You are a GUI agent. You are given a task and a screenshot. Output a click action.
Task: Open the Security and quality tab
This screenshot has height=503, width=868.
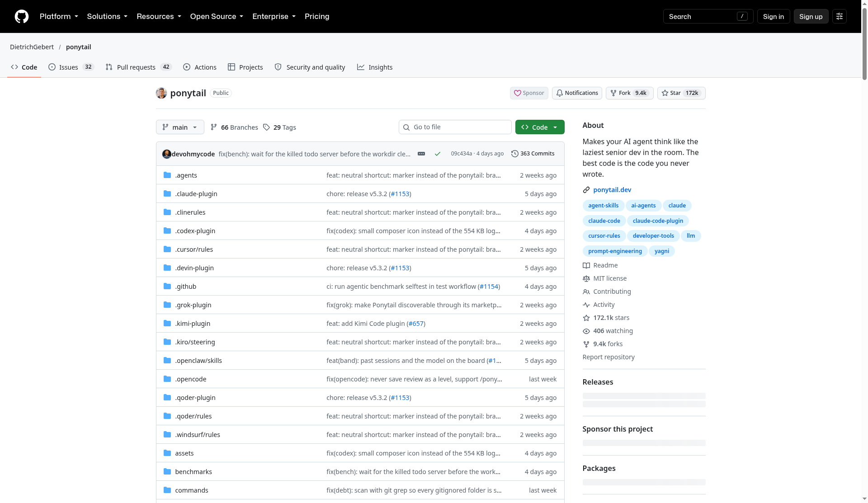(310, 67)
